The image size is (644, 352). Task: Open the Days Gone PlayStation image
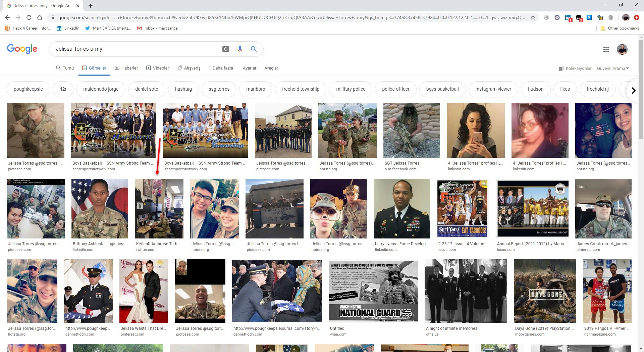point(545,291)
